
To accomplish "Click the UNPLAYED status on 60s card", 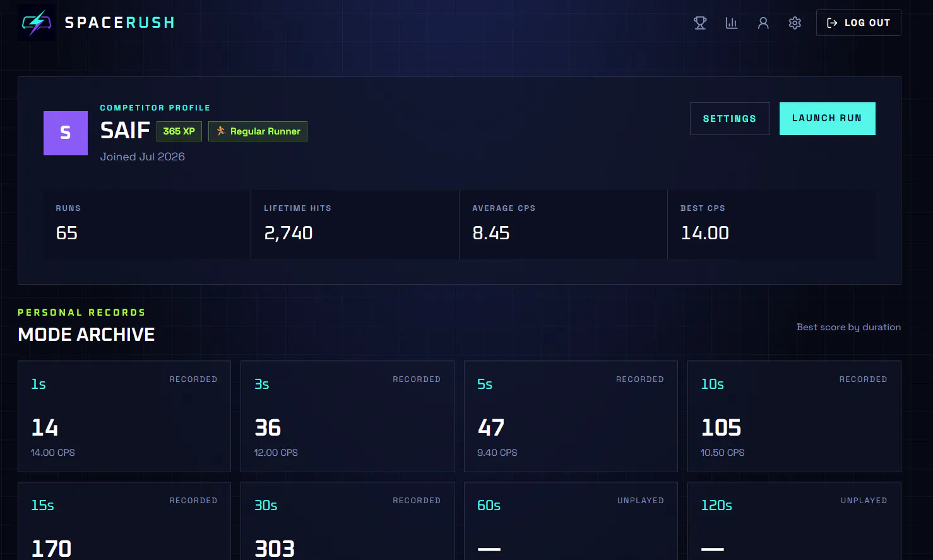I will (x=641, y=501).
